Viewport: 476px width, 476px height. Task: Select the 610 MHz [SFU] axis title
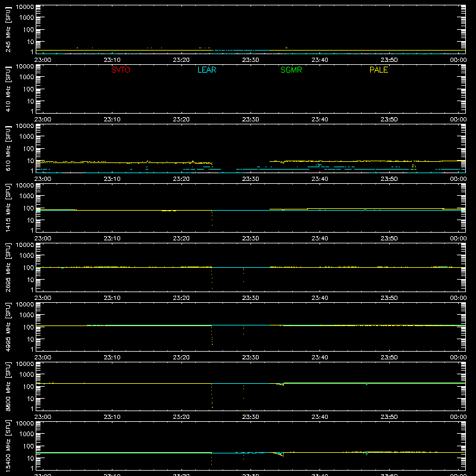tap(8, 148)
